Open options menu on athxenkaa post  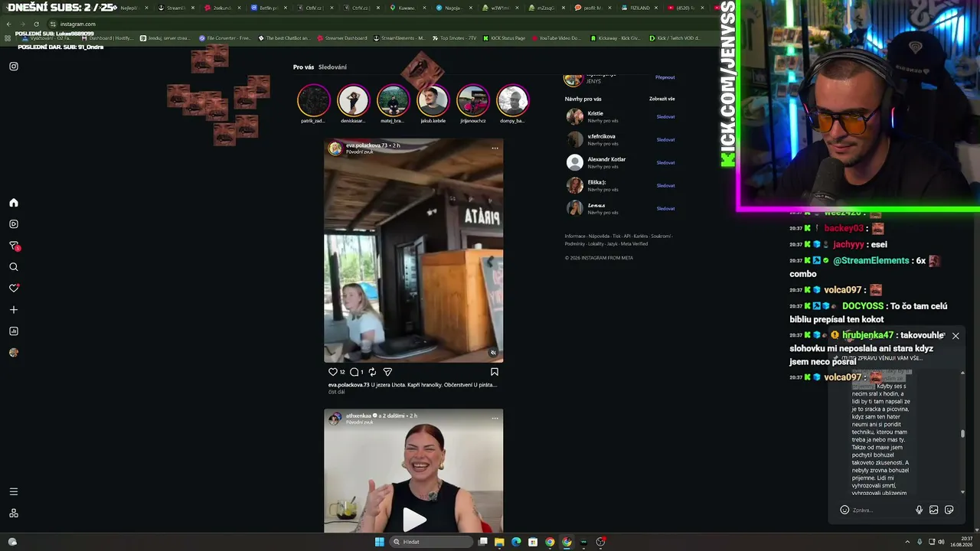[495, 418]
